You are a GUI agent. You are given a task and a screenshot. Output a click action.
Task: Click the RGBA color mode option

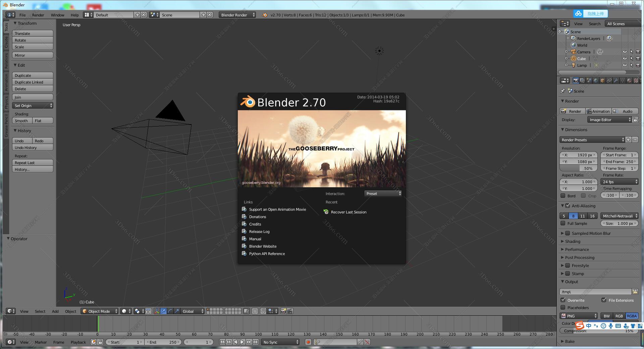tap(632, 316)
